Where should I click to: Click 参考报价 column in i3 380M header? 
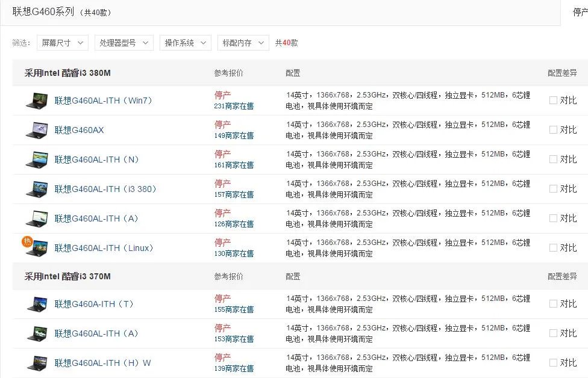pos(228,73)
